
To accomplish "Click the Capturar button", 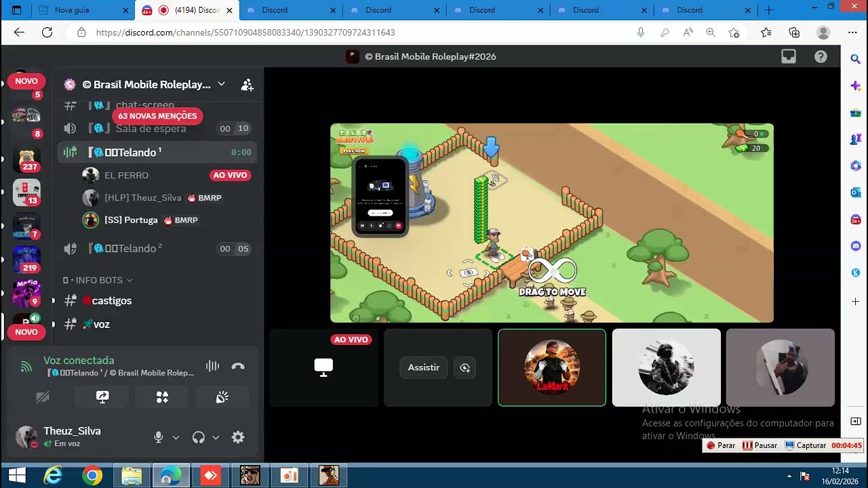I will pos(806,445).
